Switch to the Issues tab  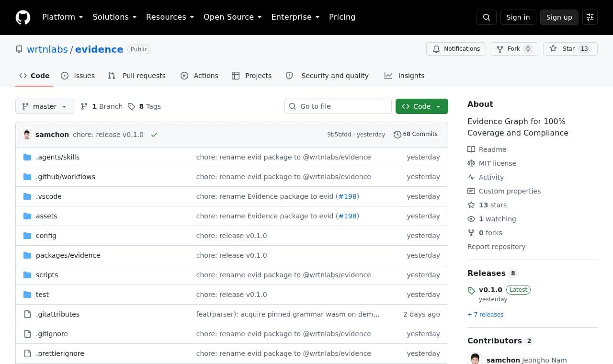point(78,76)
